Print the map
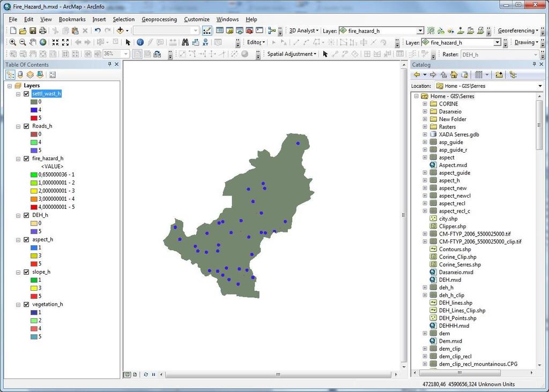Image resolution: width=549 pixels, height=392 pixels. click(43, 31)
